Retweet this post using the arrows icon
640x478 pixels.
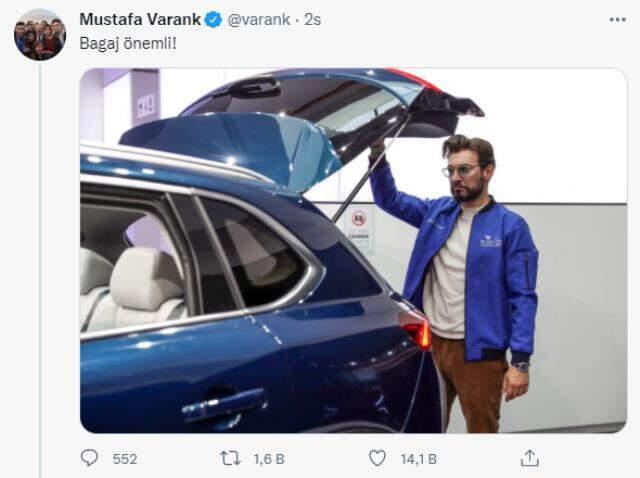tap(228, 458)
